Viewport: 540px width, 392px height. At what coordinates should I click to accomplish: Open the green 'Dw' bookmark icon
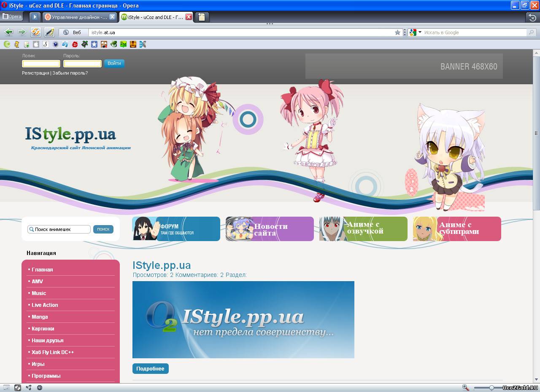(124, 44)
